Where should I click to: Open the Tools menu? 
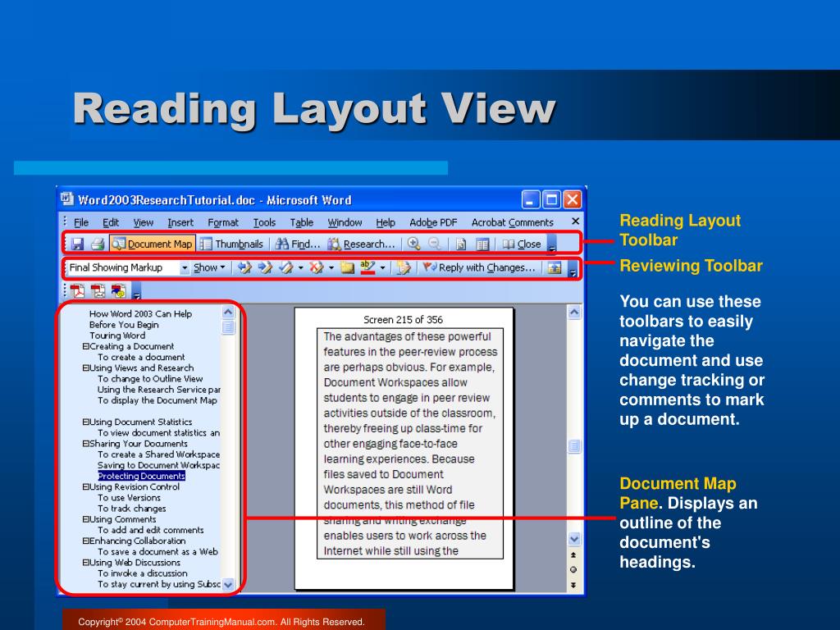264,222
